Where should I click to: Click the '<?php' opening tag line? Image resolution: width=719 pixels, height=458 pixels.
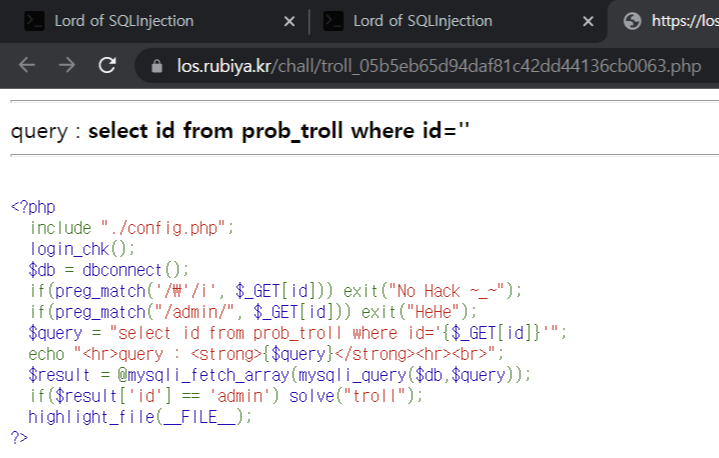[x=33, y=207]
